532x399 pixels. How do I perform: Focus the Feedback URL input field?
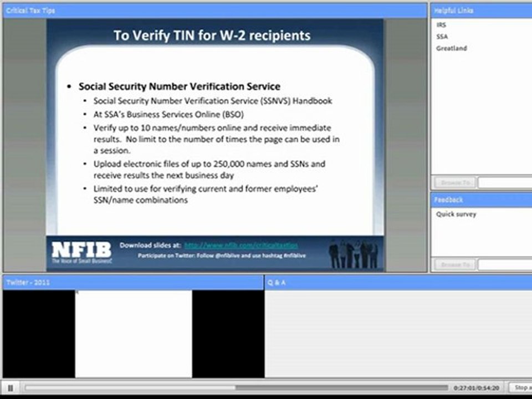(505, 264)
